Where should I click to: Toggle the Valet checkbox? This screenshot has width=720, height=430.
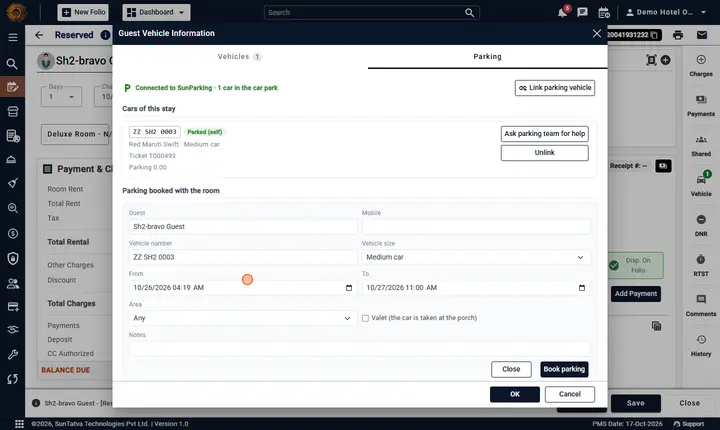[x=365, y=318]
